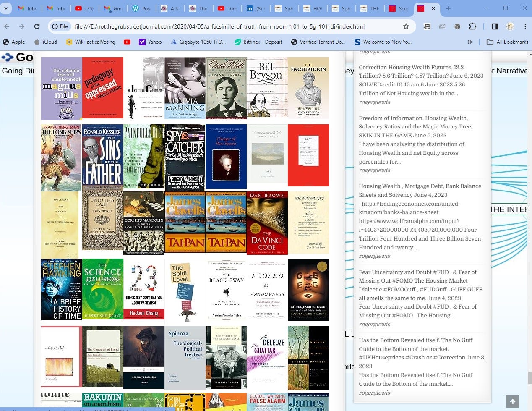Open the Spinoza Theological-Political Treatise cover
Image resolution: width=532 pixels, height=411 pixels.
185,357
